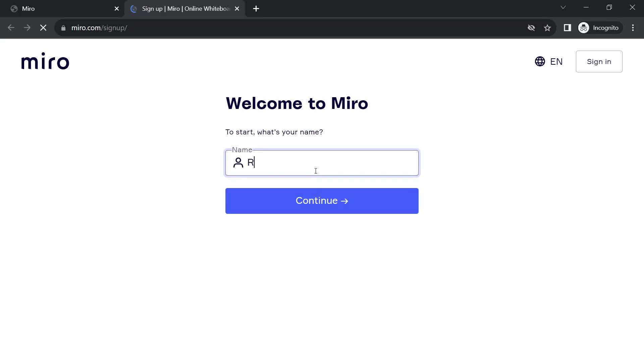The image size is (644, 362).
Task: Bookmark this page with star icon
Action: tap(547, 28)
